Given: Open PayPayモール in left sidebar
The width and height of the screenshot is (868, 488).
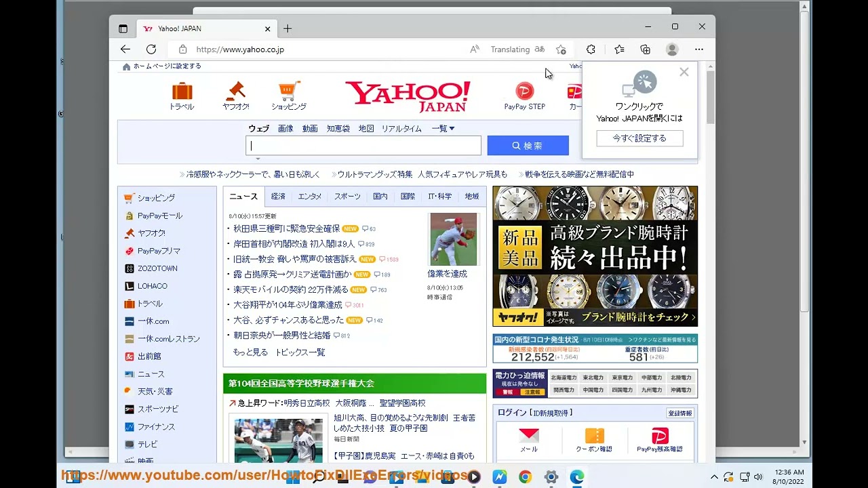Looking at the screenshot, I should [x=154, y=216].
